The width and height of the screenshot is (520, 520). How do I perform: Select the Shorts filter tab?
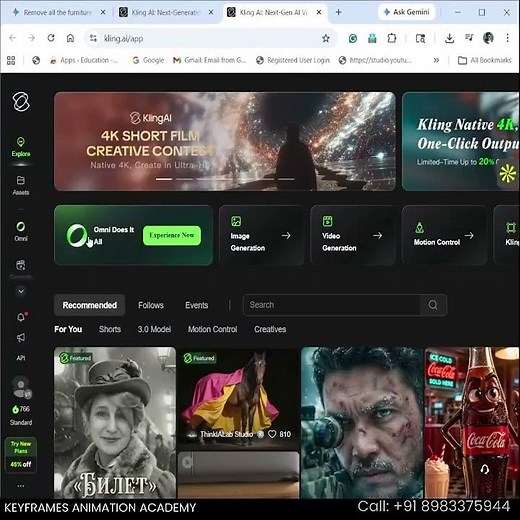[110, 329]
